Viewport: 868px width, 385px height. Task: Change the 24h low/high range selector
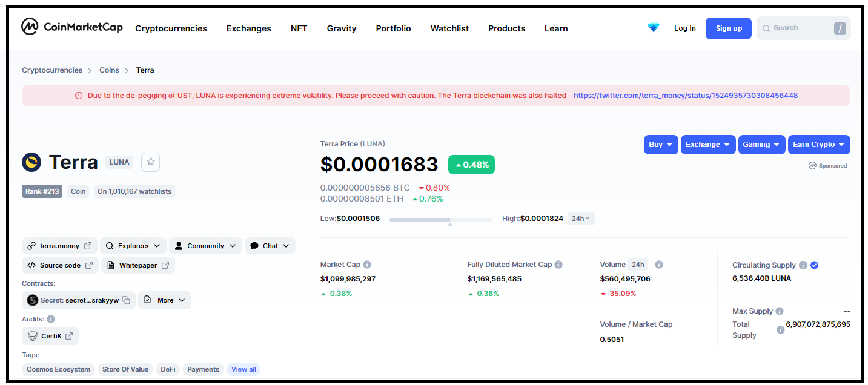click(x=581, y=219)
